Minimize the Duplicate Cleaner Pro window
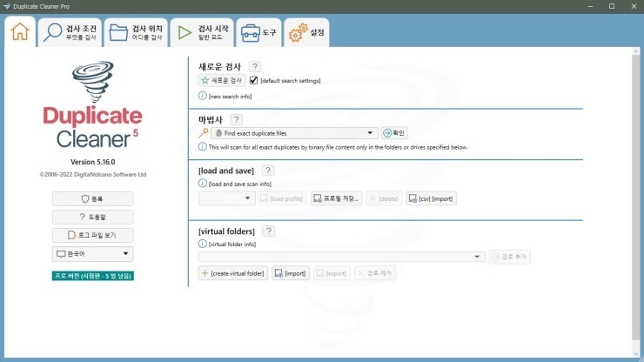The image size is (644, 362). tap(590, 6)
